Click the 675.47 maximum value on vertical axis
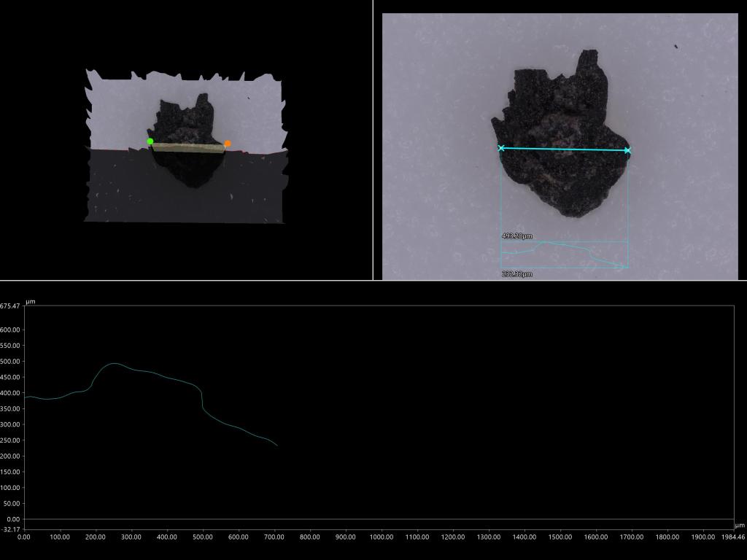This screenshot has height=560, width=747. (x=10, y=306)
